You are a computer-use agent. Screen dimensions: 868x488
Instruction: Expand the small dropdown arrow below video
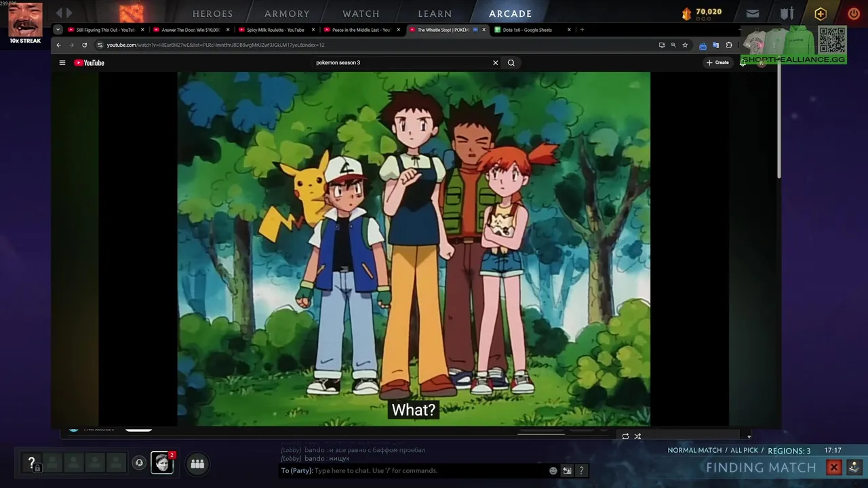click(x=749, y=436)
